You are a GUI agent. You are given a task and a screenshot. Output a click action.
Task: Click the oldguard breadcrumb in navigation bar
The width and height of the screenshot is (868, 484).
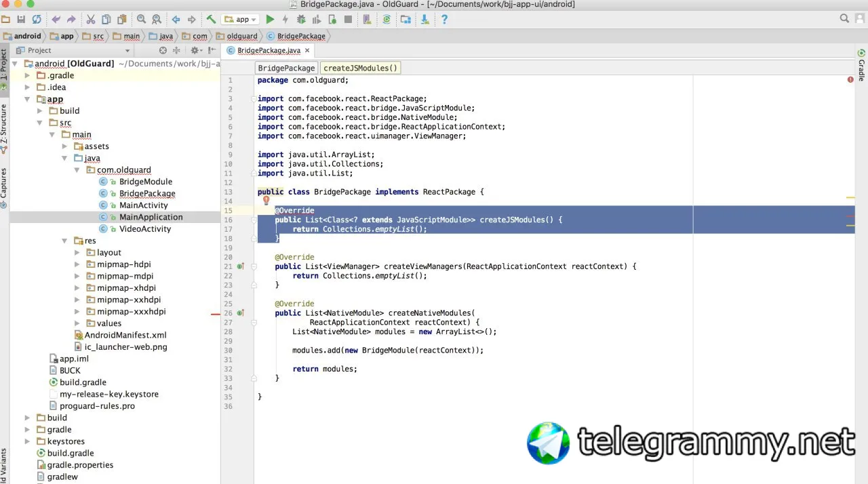point(241,36)
